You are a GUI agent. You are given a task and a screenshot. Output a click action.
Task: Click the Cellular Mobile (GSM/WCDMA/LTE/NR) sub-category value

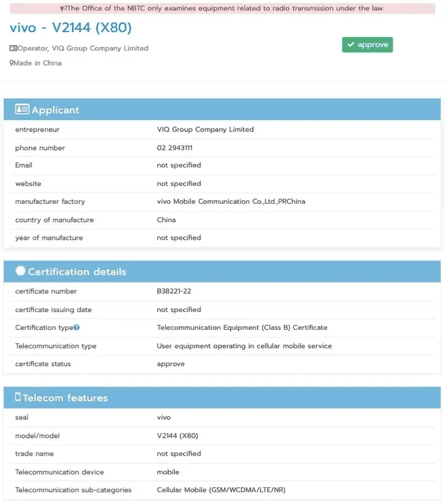click(221, 490)
